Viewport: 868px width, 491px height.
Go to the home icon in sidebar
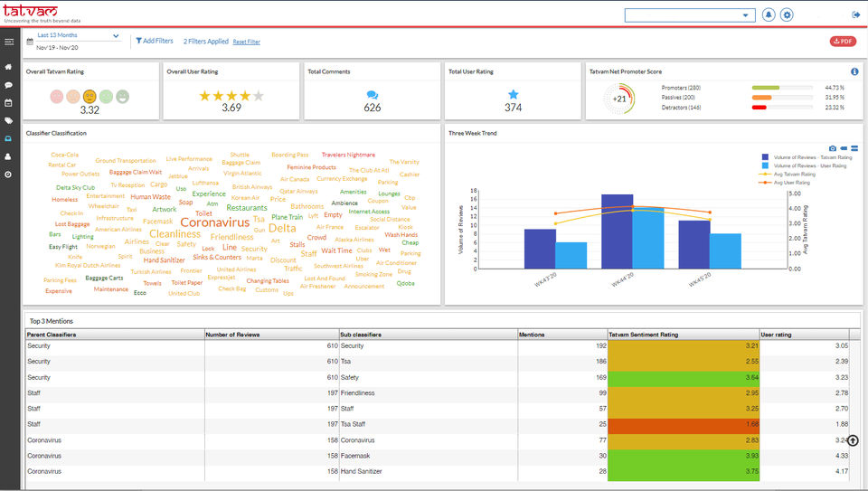(8, 66)
